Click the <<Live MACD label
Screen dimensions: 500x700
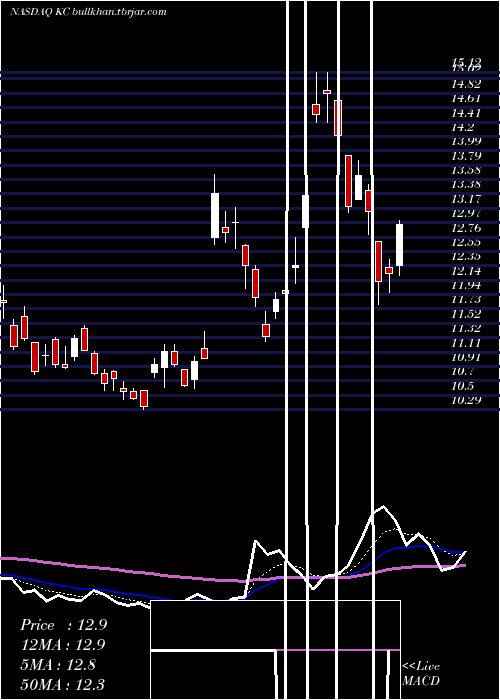[x=421, y=673]
